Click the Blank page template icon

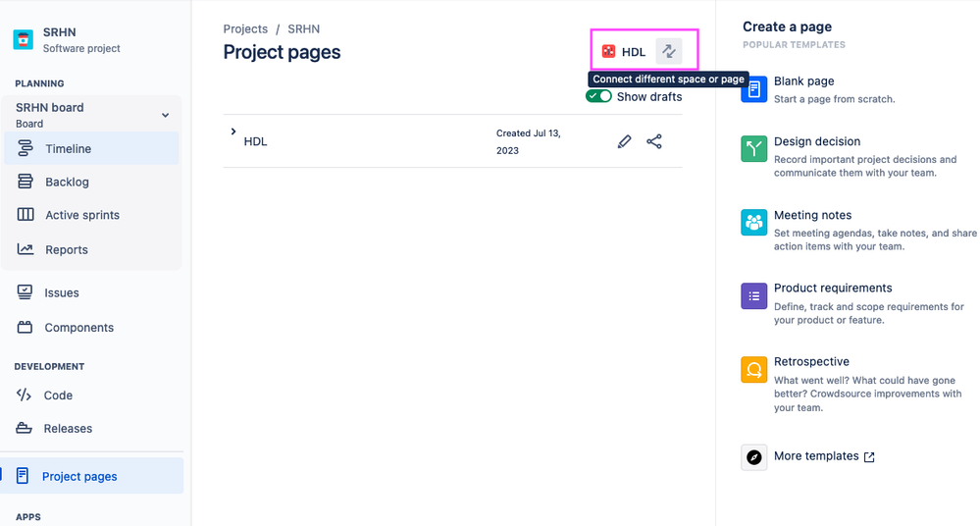pyautogui.click(x=754, y=89)
